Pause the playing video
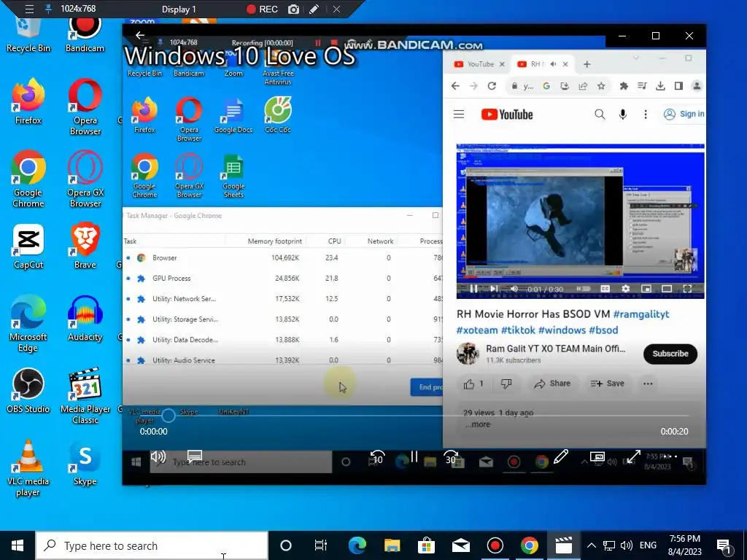The height and width of the screenshot is (560, 747). pos(414,457)
